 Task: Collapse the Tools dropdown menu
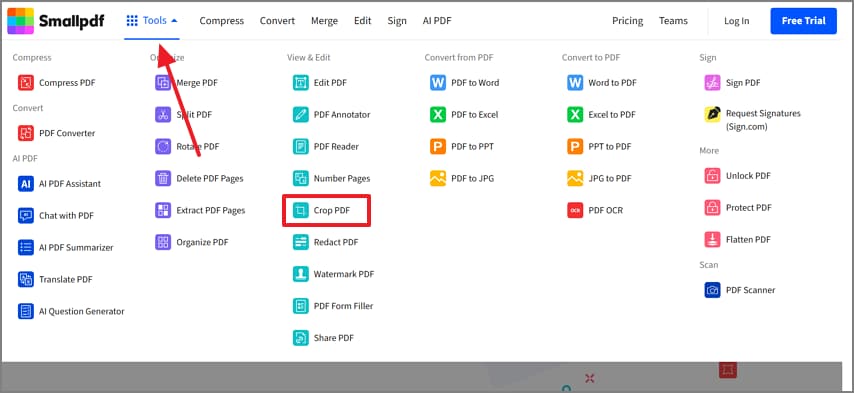pos(152,21)
